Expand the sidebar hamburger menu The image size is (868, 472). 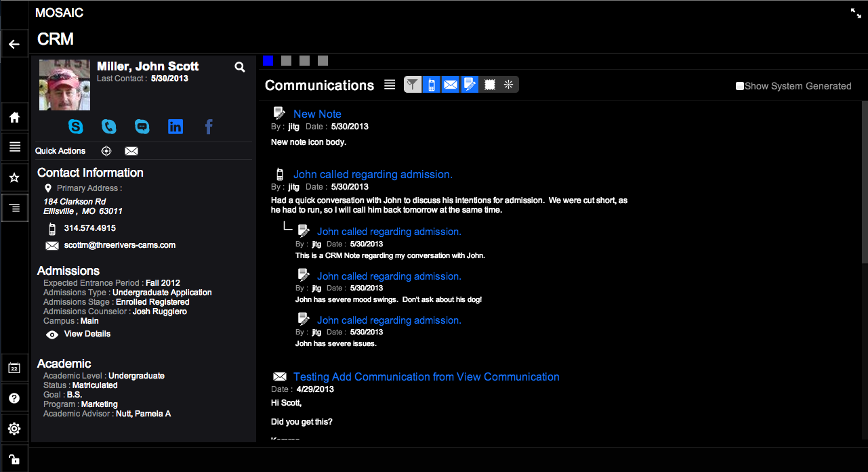pyautogui.click(x=14, y=147)
